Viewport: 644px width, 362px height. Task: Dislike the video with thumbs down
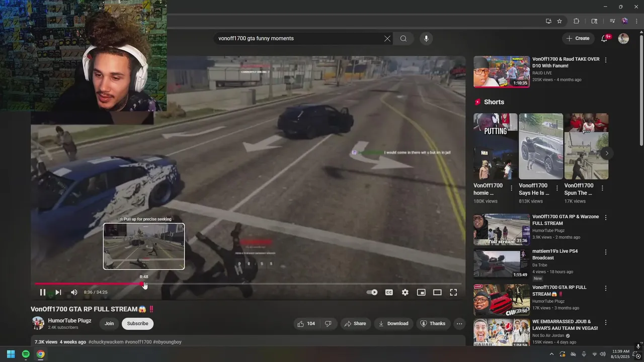tap(328, 324)
